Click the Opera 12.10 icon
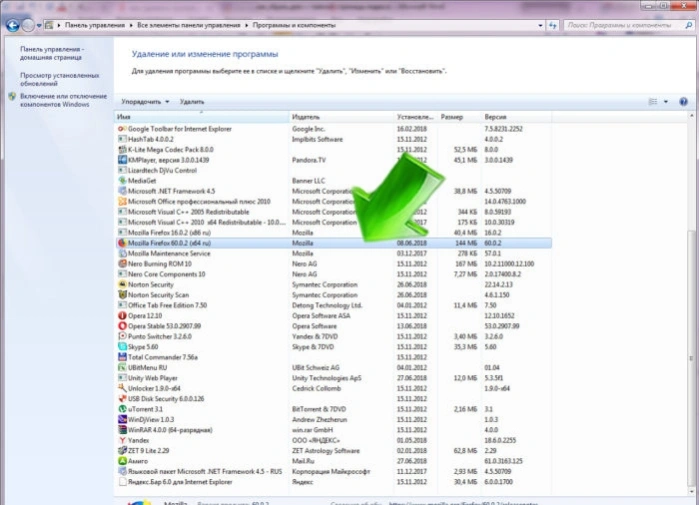This screenshot has height=505, width=699. 122,316
